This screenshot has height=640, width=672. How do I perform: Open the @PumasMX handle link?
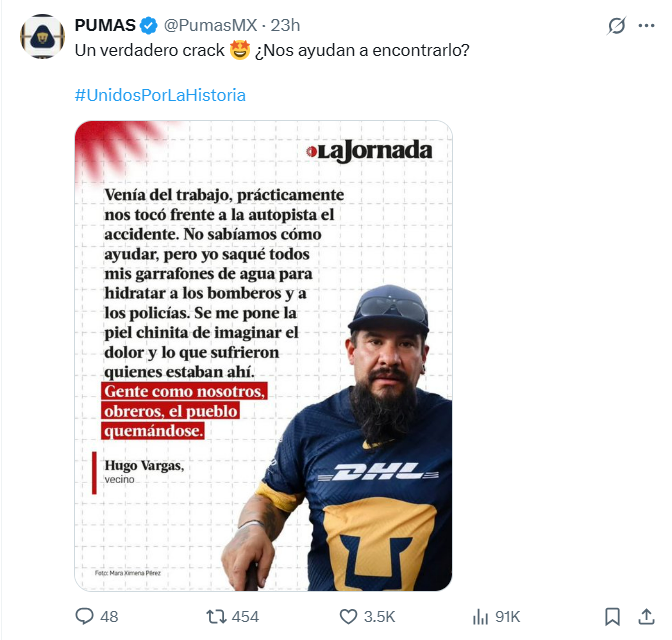207,25
